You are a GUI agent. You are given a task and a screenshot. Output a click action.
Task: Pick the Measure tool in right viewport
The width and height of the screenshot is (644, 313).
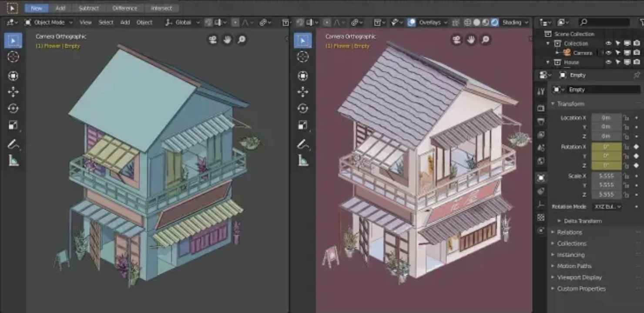pyautogui.click(x=303, y=161)
